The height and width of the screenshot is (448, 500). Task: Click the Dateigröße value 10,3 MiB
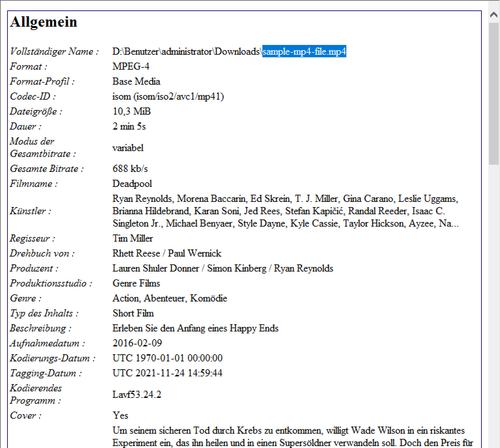pyautogui.click(x=132, y=111)
